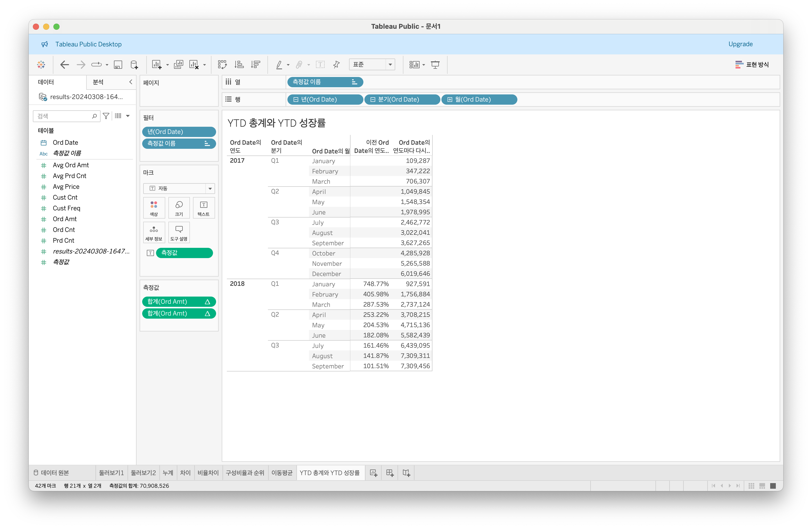Image resolution: width=812 pixels, height=529 pixels.
Task: Collapse the data pane with chevron
Action: click(x=131, y=82)
